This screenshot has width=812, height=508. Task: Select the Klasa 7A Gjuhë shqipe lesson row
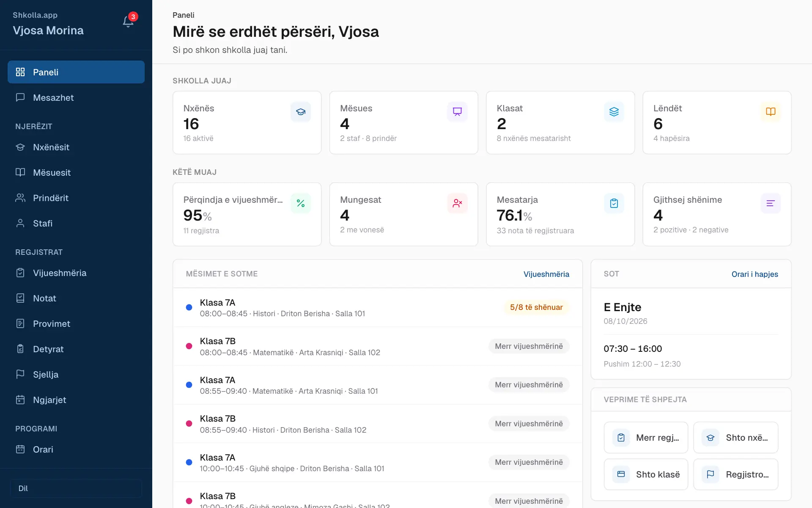(378, 462)
